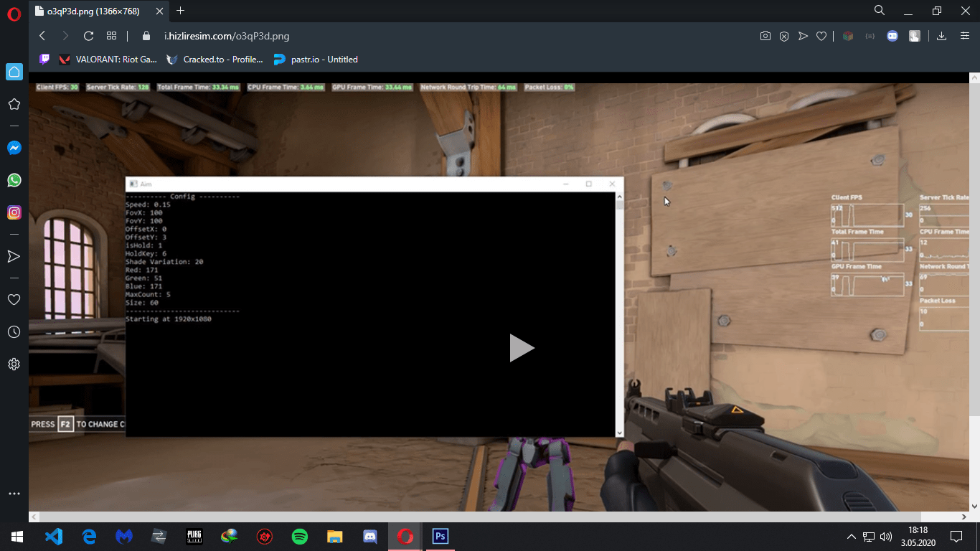The image size is (980, 551).
Task: Open Easy Setup sliders menu
Action: click(964, 36)
